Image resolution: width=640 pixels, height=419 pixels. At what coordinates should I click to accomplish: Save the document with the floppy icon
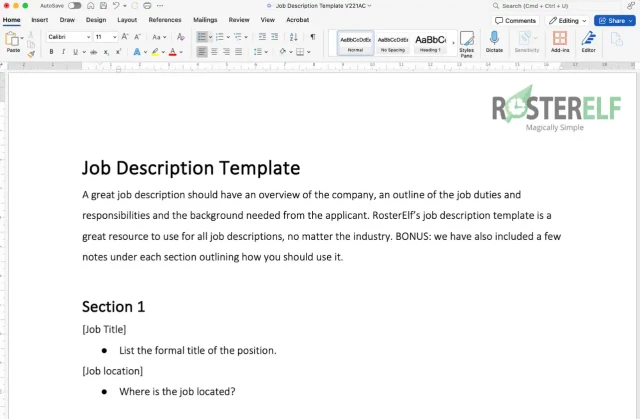pos(103,6)
